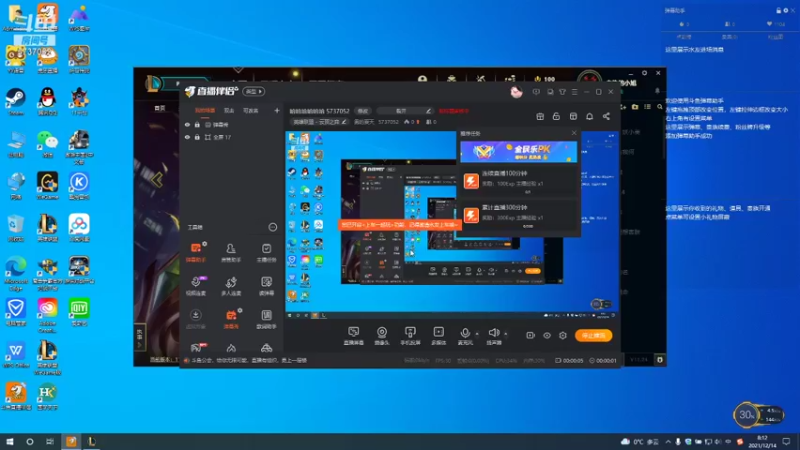Open Adobe Creative Cloud desktop icon

click(x=47, y=315)
